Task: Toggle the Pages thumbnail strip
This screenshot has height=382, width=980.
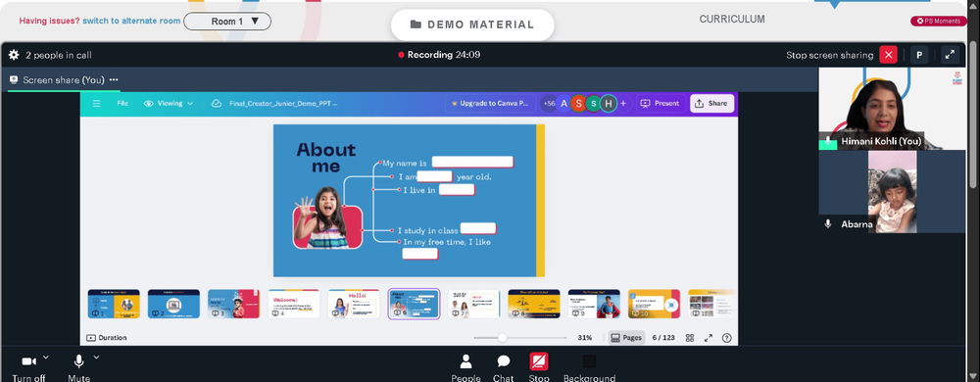Action: (626, 338)
